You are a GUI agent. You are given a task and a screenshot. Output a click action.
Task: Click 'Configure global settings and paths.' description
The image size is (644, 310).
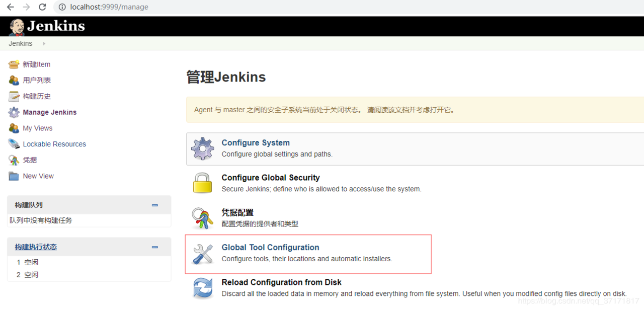(277, 154)
